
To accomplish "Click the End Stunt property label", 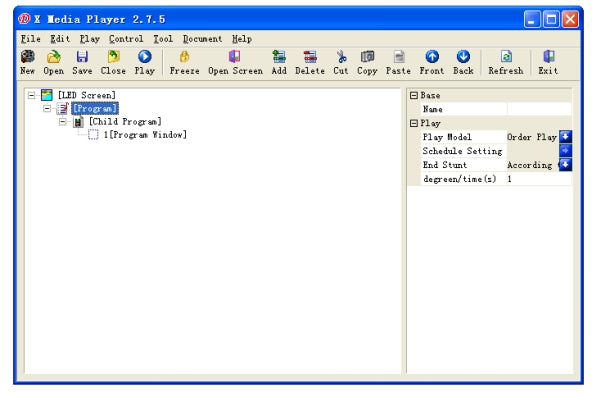I will [x=445, y=165].
